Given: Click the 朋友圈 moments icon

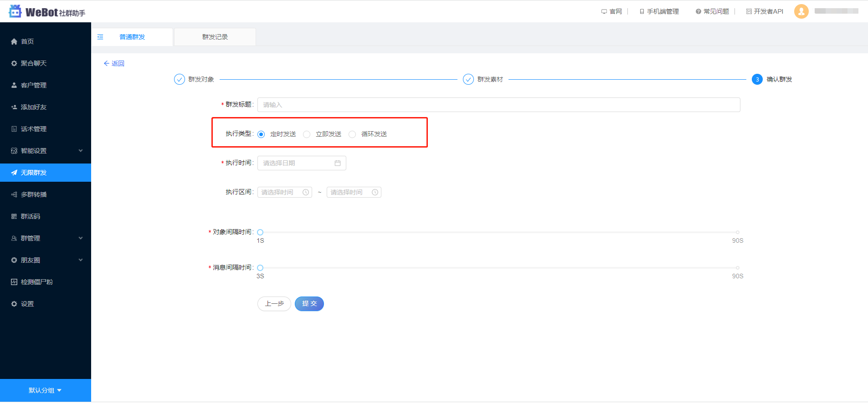Looking at the screenshot, I should click(x=14, y=260).
